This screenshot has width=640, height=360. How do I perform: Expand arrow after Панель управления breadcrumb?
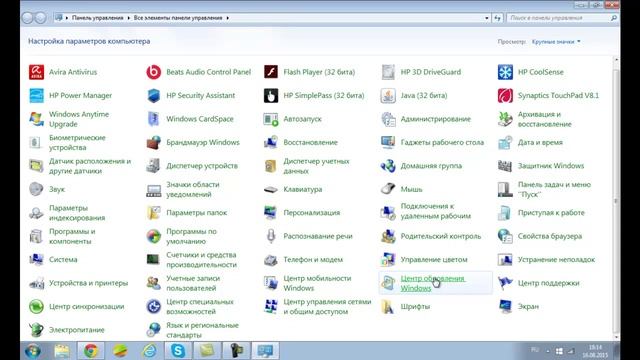point(128,18)
